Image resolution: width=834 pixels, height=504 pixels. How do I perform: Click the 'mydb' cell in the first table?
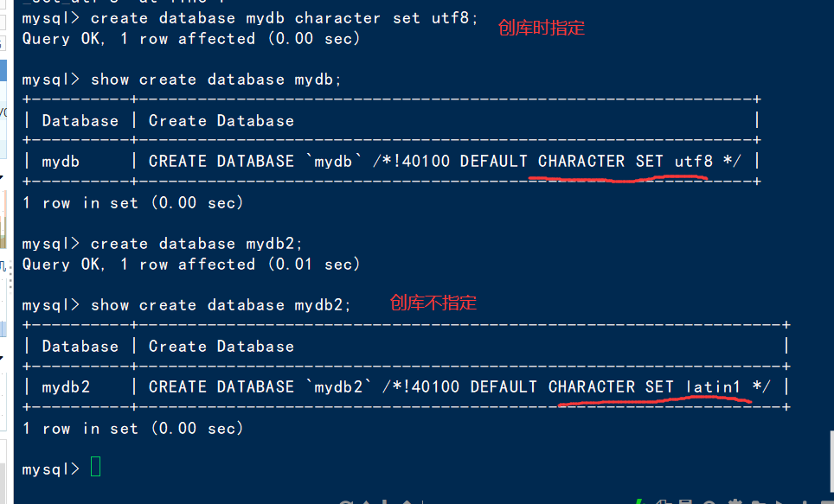click(61, 162)
